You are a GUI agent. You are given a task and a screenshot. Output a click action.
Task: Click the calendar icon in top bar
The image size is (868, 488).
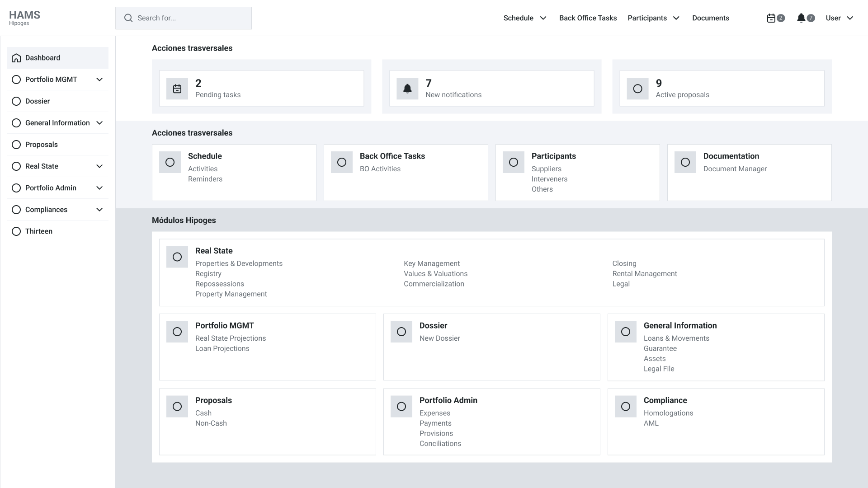(771, 18)
